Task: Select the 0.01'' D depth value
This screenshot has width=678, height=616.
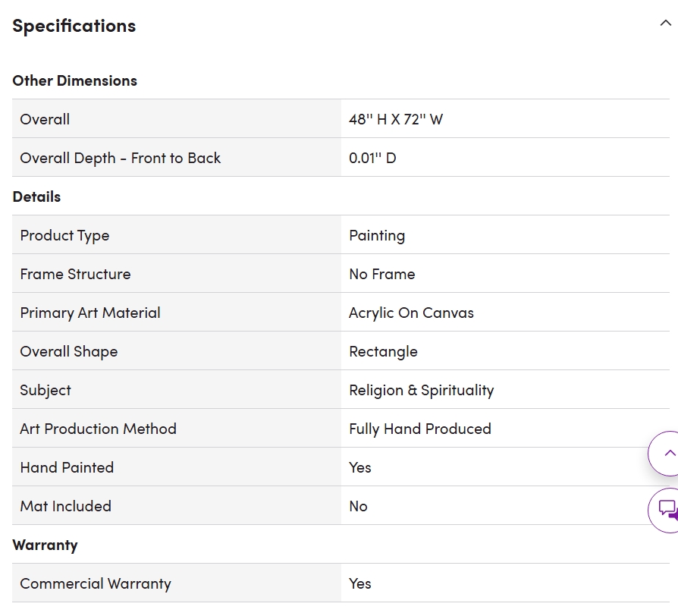Action: [372, 158]
